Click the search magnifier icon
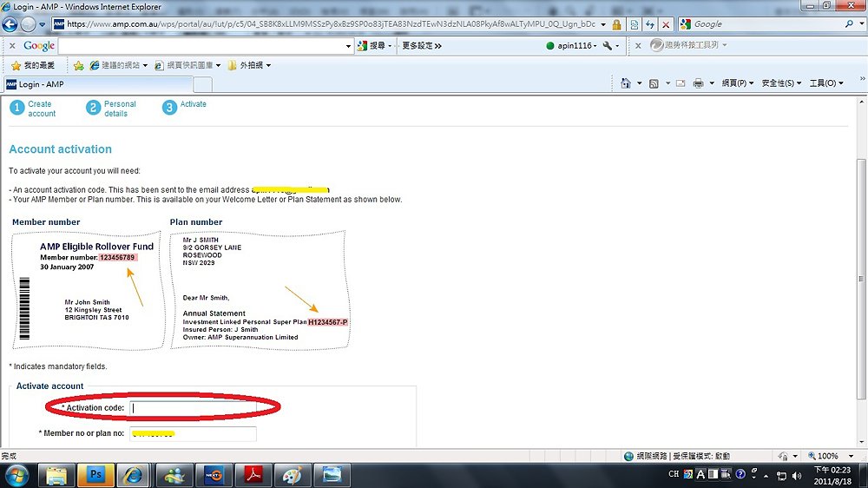Image resolution: width=868 pixels, height=488 pixels. tap(849, 23)
